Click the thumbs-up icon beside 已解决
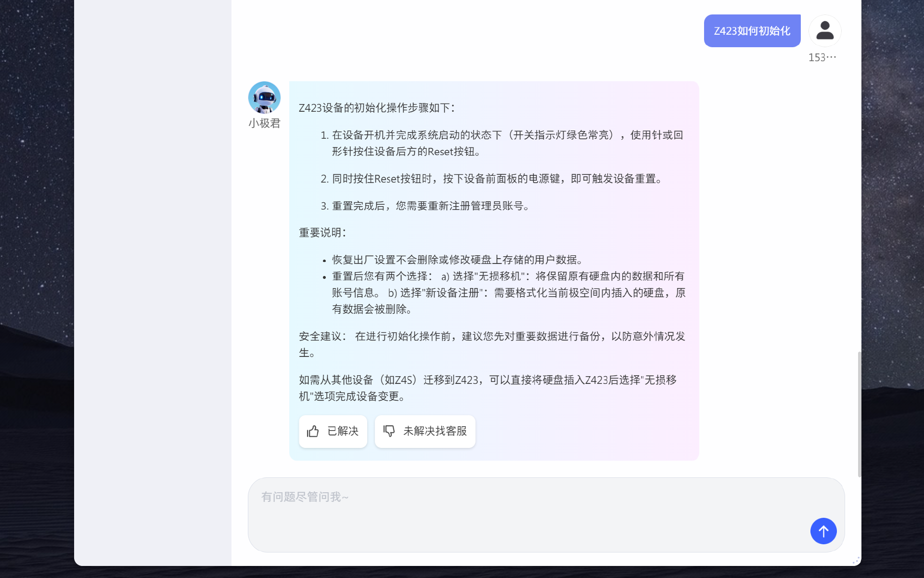This screenshot has width=924, height=578. [x=313, y=431]
